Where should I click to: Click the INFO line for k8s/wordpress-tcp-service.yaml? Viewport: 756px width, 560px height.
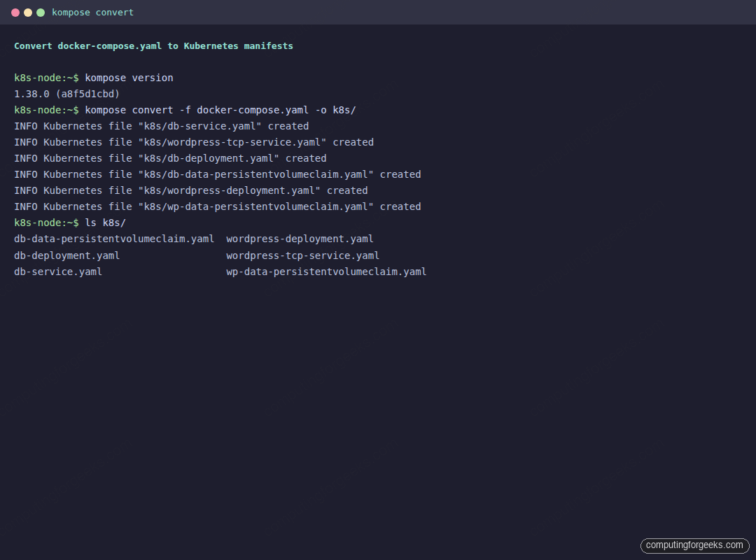(194, 142)
